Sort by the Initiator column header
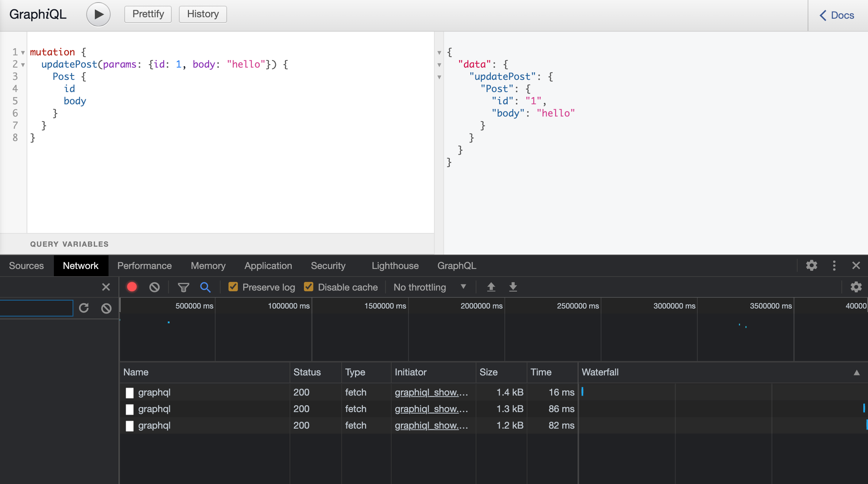The height and width of the screenshot is (484, 868). (433, 372)
